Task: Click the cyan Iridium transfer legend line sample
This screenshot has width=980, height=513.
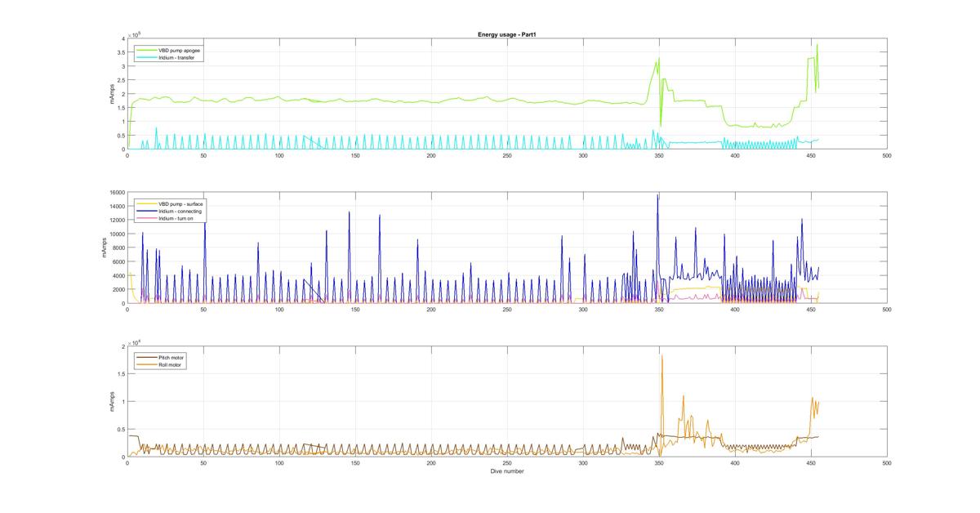Action: 145,58
